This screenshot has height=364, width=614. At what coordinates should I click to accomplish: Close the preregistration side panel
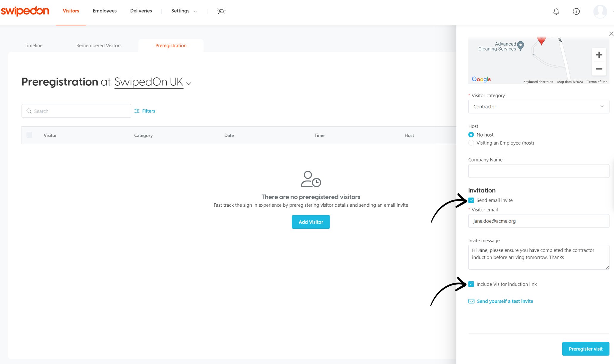(x=611, y=34)
